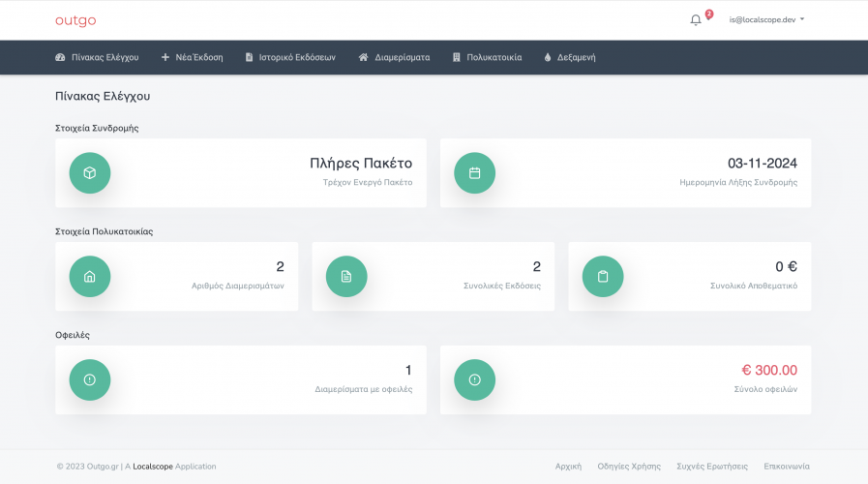Open Πίνακας Ελέγχου in navigation bar
Viewport: 868px width, 484px height.
tap(97, 57)
